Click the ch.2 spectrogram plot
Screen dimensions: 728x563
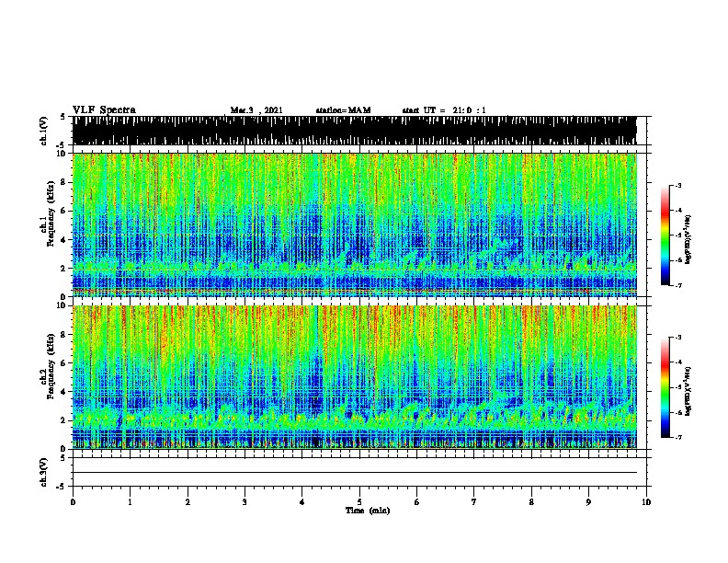click(x=355, y=377)
